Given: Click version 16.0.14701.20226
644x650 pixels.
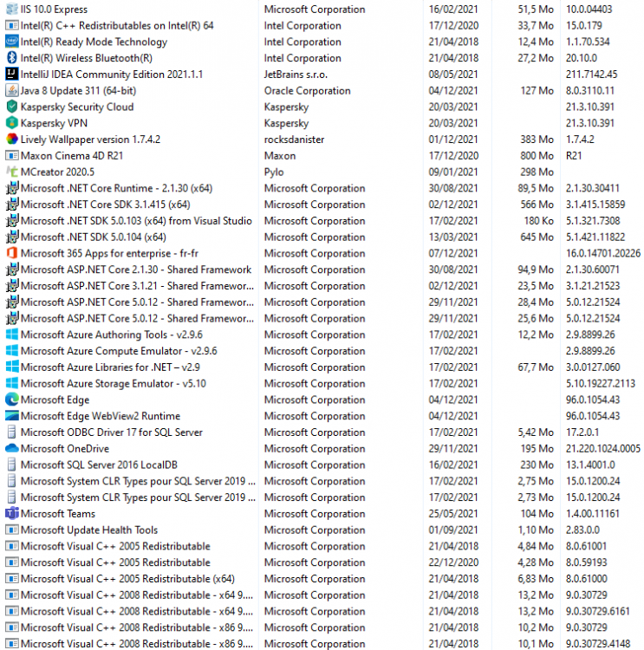Looking at the screenshot, I should coord(603,253).
